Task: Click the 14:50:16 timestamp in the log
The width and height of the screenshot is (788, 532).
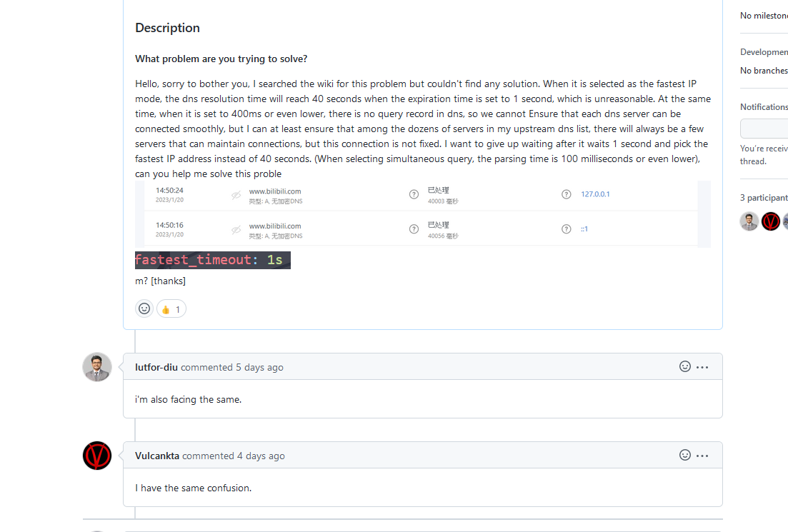Action: pyautogui.click(x=169, y=225)
